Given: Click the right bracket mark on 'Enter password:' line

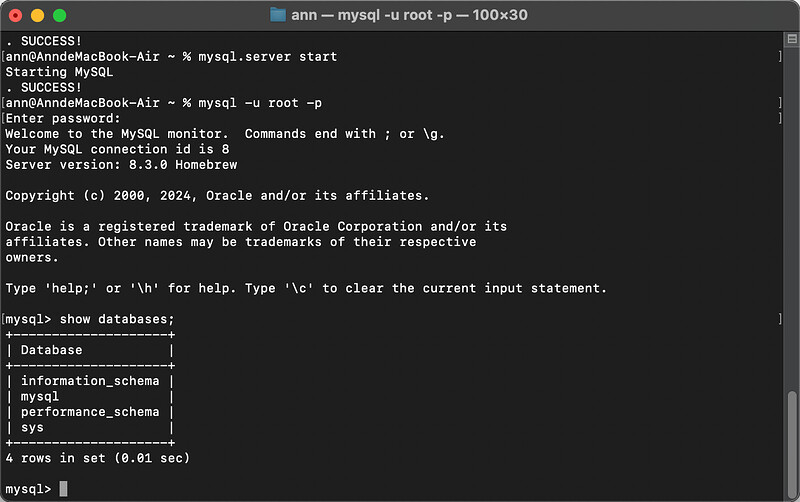Looking at the screenshot, I should click(x=780, y=118).
